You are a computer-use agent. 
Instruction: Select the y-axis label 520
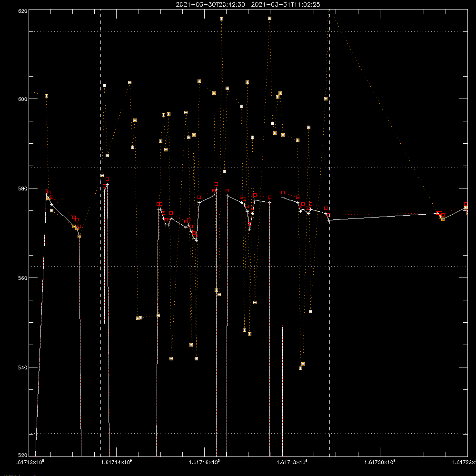click(x=23, y=455)
